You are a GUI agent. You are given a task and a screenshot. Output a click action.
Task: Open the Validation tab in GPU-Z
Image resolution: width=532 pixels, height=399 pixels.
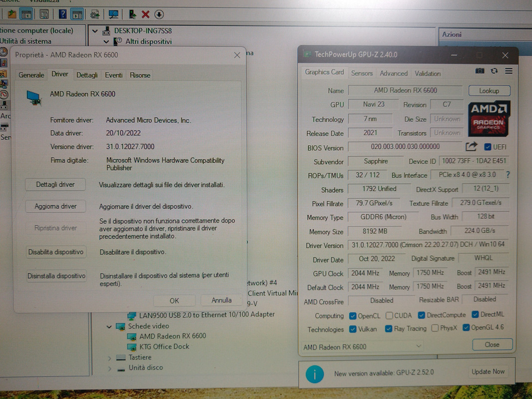click(427, 73)
